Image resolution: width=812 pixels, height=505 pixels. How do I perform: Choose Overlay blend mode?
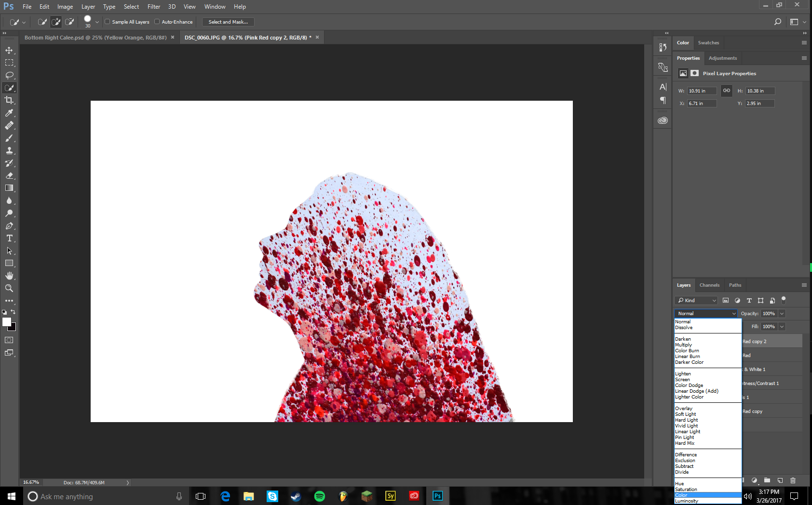coord(684,409)
